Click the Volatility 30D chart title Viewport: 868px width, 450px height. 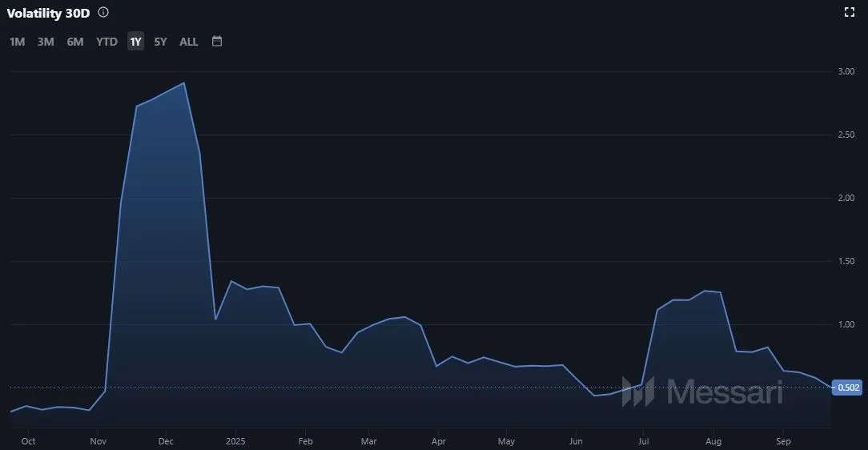click(48, 13)
